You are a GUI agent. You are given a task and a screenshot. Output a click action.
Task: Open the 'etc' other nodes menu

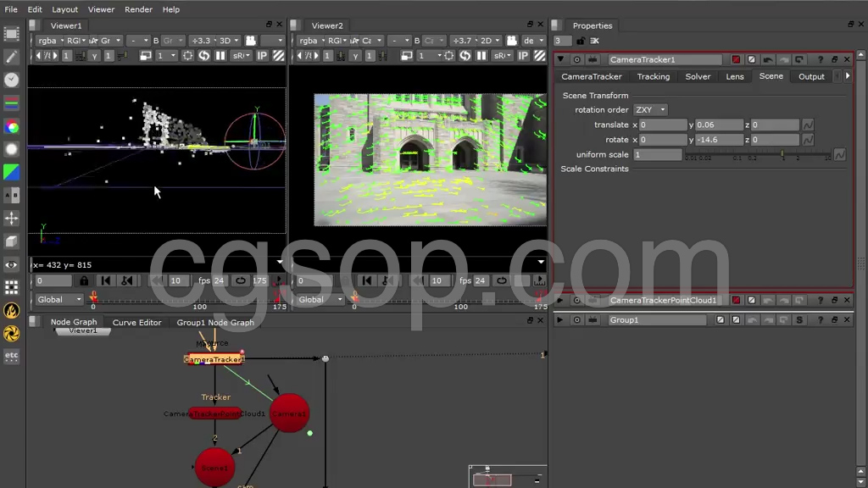point(11,356)
